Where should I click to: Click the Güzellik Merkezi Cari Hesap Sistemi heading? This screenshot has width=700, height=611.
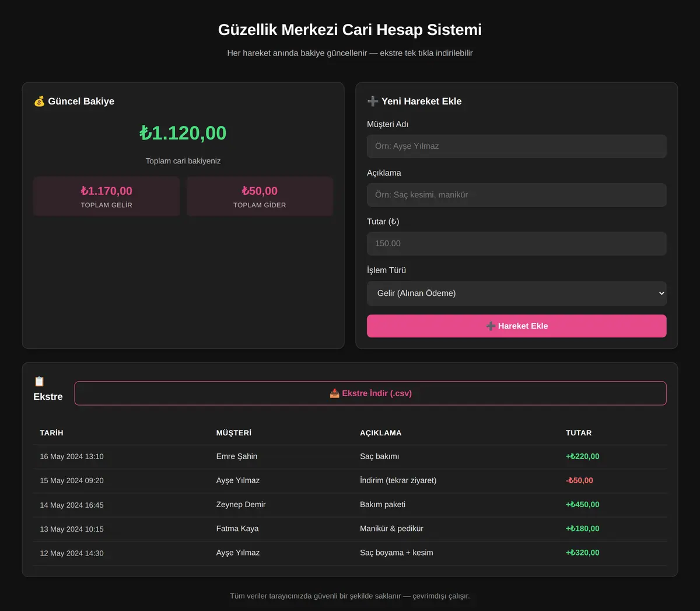[350, 30]
